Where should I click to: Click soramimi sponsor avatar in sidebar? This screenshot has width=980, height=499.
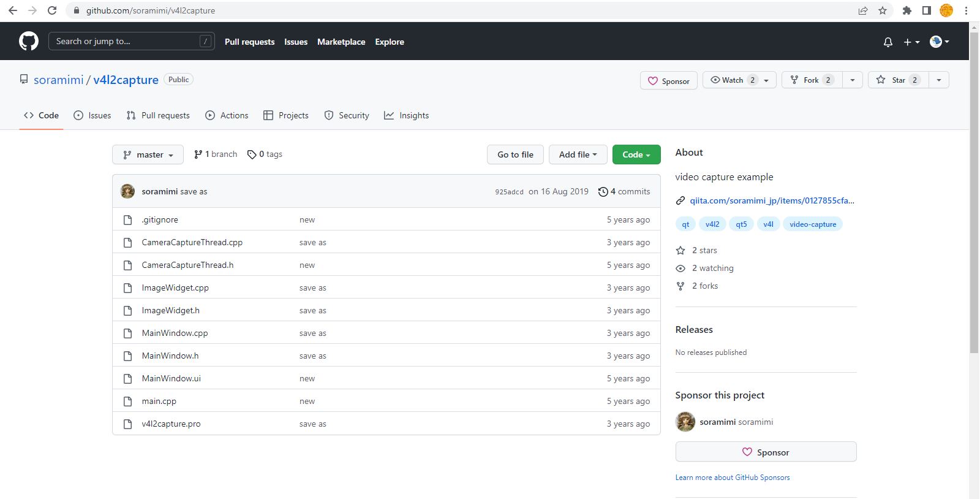pos(685,422)
